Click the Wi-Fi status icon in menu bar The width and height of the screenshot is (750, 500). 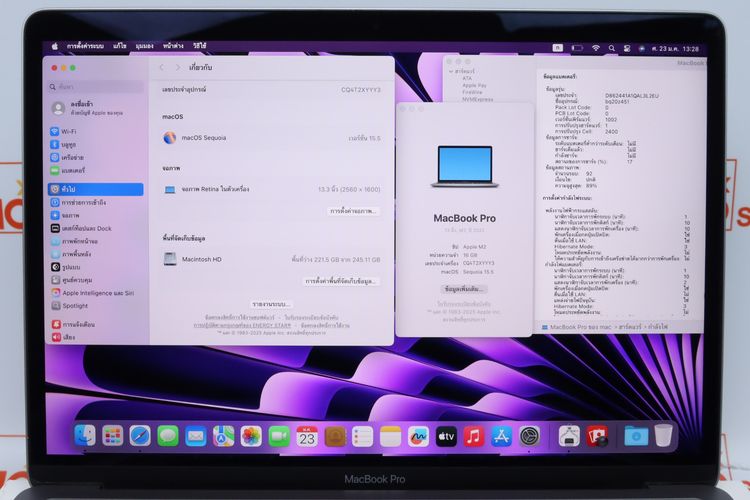point(596,48)
